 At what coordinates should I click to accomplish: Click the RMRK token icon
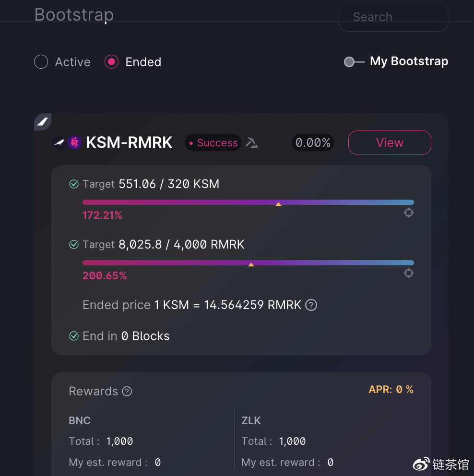click(74, 143)
